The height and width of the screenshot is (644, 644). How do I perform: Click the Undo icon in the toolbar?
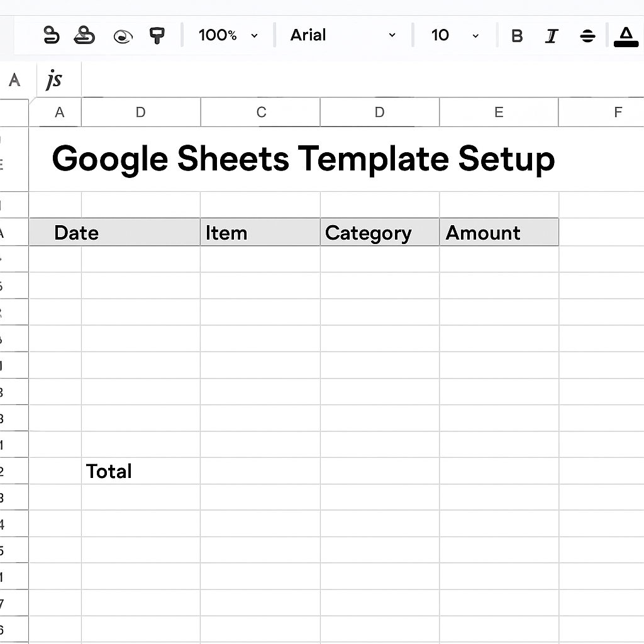click(52, 35)
